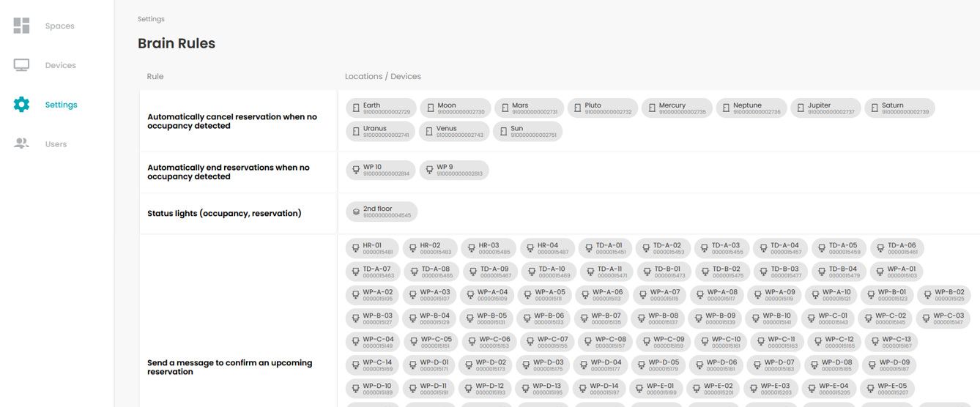Click the desk icon on WP 10 chip
980x407 pixels.
coord(356,171)
